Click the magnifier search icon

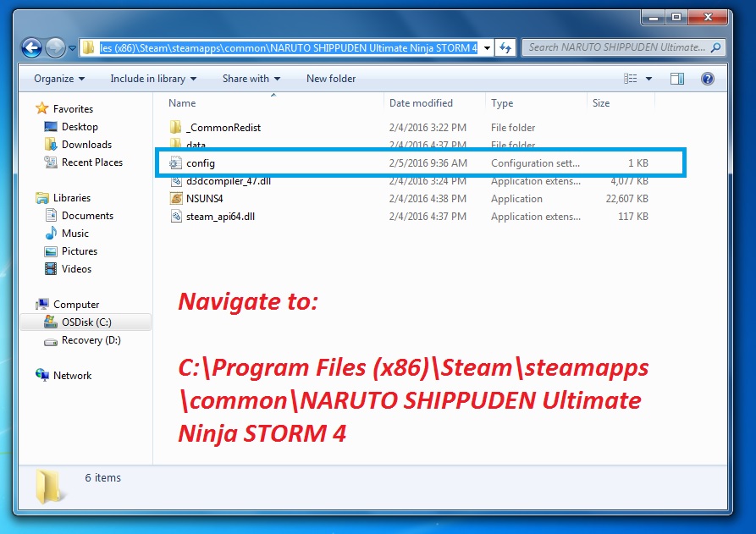point(716,47)
